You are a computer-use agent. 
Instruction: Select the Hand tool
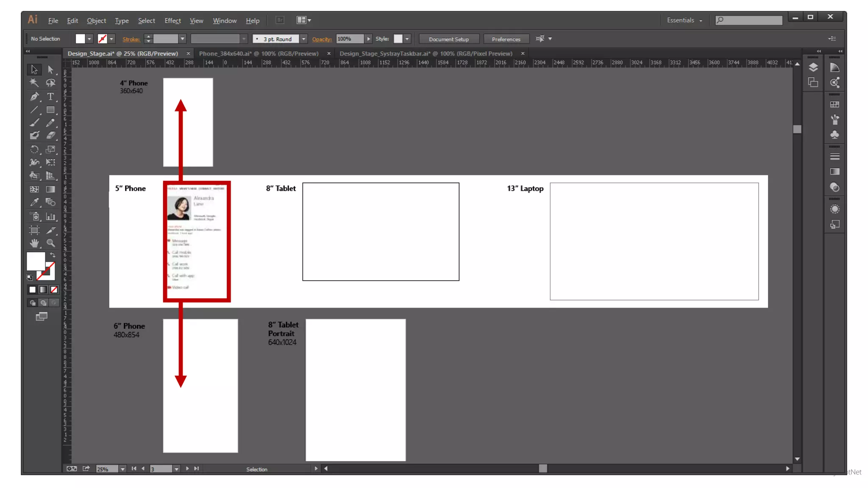coord(34,243)
